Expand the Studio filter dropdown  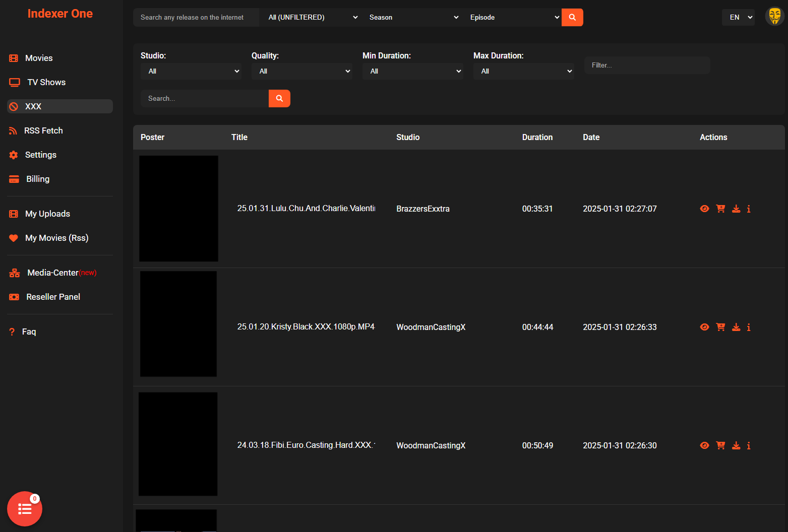[x=191, y=71]
